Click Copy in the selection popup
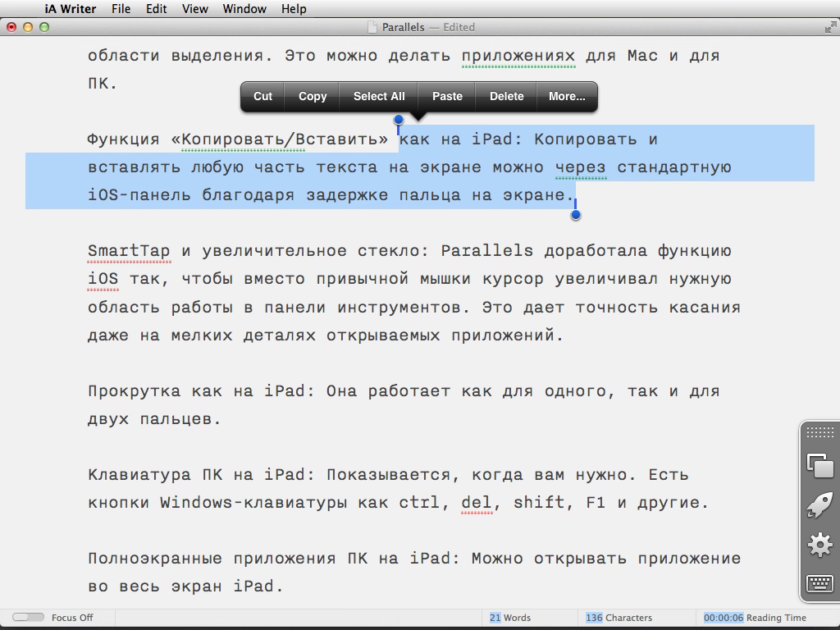Viewport: 840px width, 630px height. 313,96
